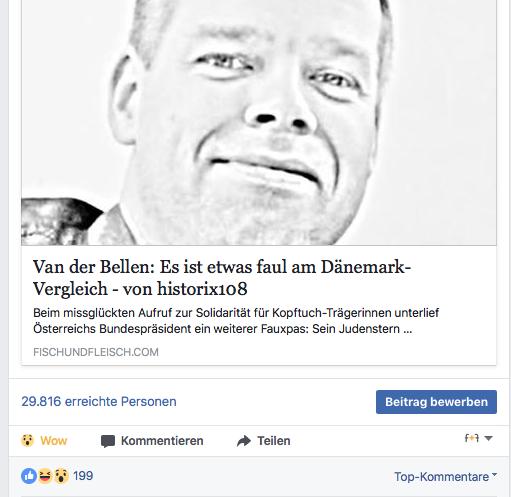Open the article preview portrait image
The width and height of the screenshot is (511, 497).
(x=259, y=123)
